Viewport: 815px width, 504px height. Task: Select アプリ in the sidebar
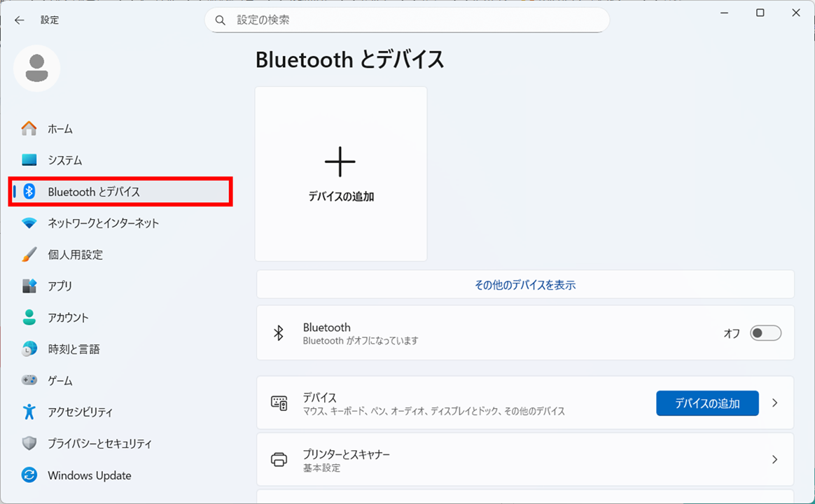[120, 286]
